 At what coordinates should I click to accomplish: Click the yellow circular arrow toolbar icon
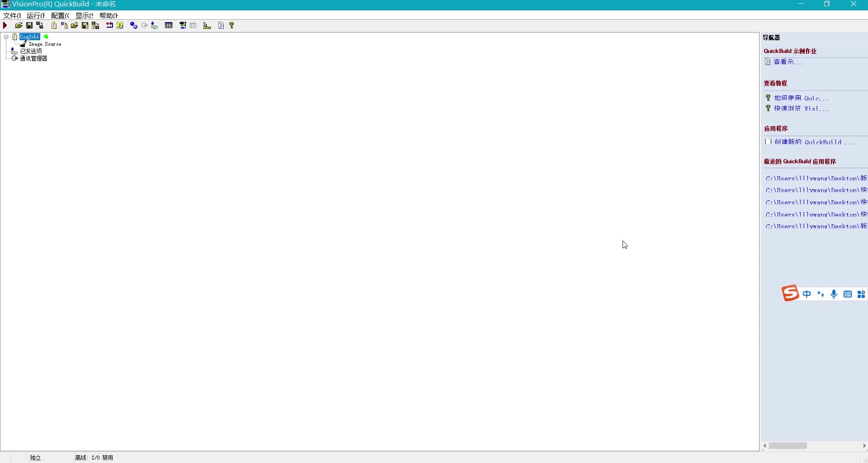point(120,26)
